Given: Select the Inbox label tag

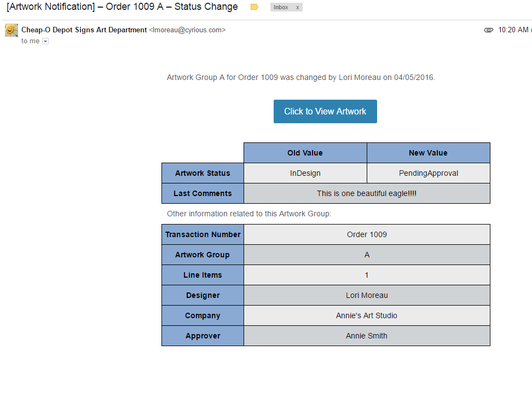Looking at the screenshot, I should (x=281, y=8).
